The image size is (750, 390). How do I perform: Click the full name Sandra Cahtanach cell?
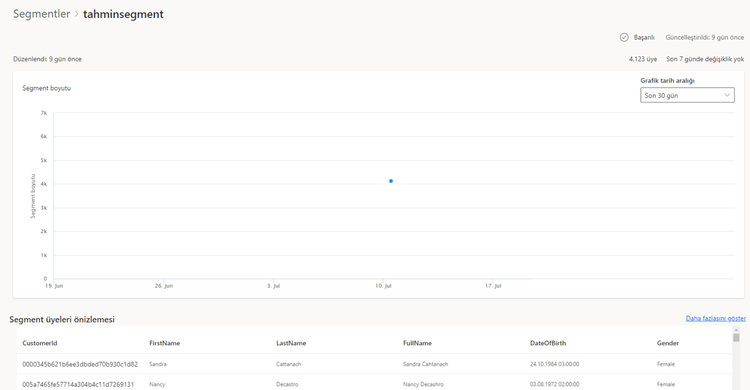coord(425,364)
